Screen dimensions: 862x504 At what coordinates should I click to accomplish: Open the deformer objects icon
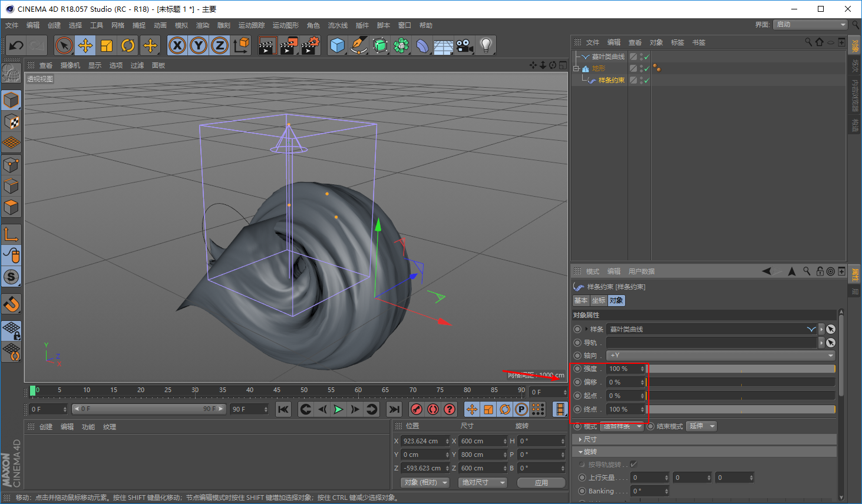(422, 45)
